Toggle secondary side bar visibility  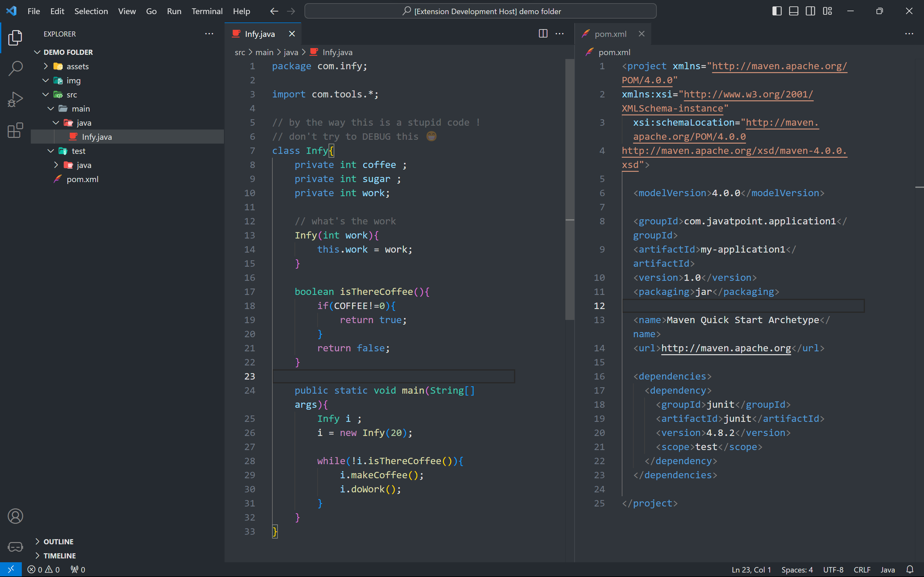[x=810, y=11]
